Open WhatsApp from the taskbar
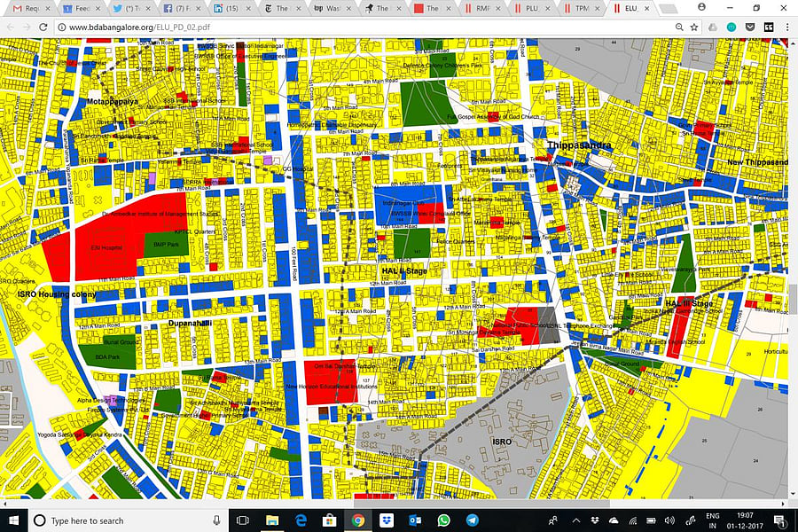 [x=443, y=520]
